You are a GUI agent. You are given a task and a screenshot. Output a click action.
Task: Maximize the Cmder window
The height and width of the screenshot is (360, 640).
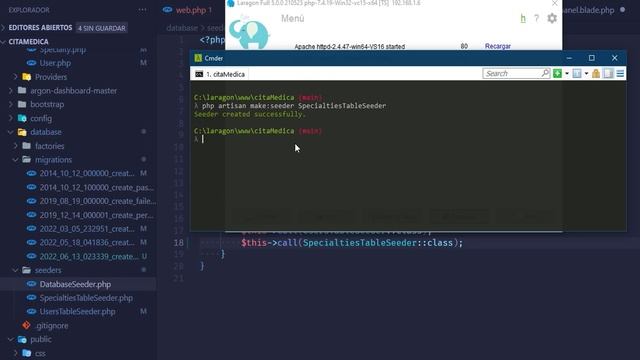591,58
